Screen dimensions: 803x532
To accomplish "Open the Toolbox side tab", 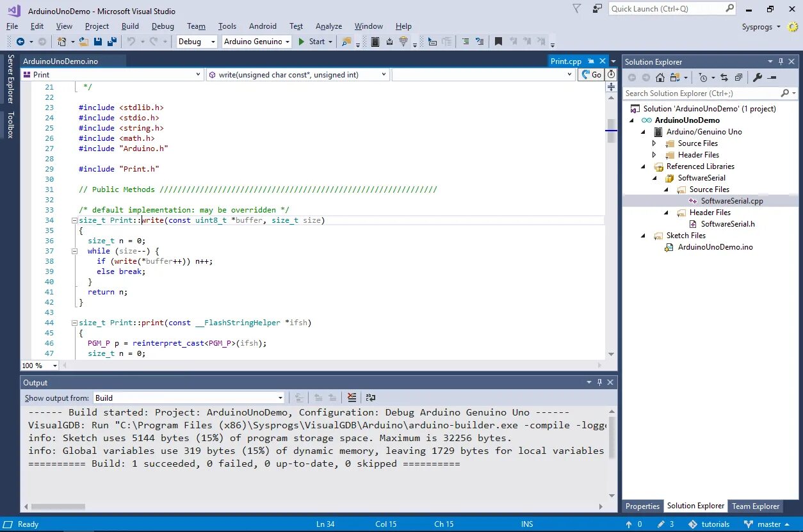I will 10,125.
